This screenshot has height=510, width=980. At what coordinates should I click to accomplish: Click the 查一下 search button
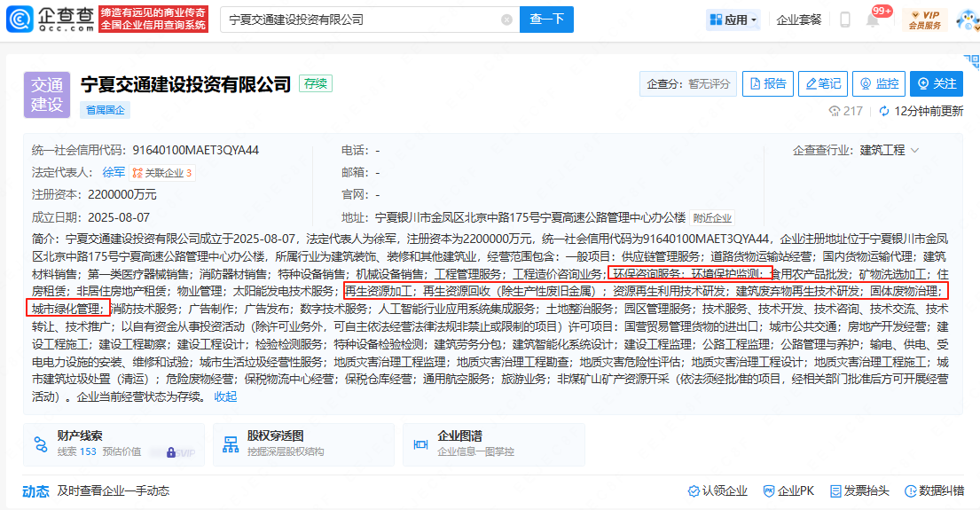[546, 20]
